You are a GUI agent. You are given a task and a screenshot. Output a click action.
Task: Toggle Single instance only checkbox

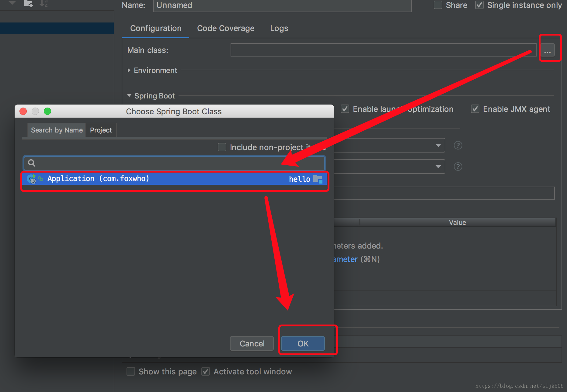[479, 5]
